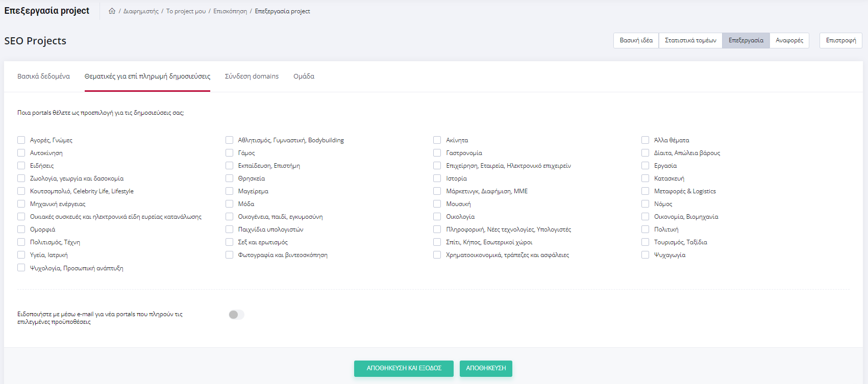Screen dimensions: 868x384
Task: Open Διαφημιστής breadcrumb link
Action: [x=141, y=11]
